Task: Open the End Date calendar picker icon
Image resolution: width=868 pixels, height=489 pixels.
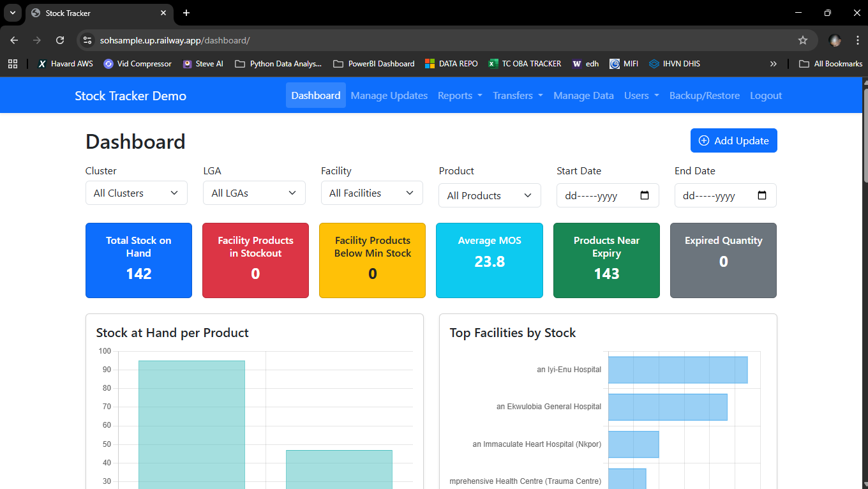Action: 762,195
